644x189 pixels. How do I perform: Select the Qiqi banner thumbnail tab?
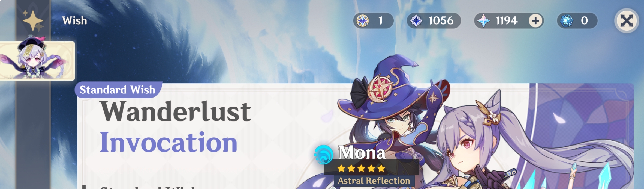[37, 61]
